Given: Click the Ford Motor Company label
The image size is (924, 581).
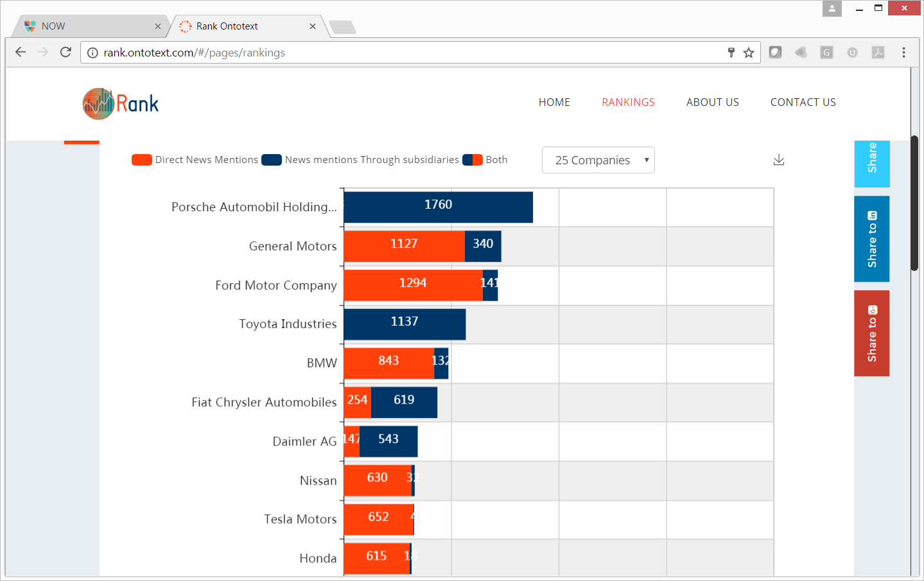Looking at the screenshot, I should (276, 286).
